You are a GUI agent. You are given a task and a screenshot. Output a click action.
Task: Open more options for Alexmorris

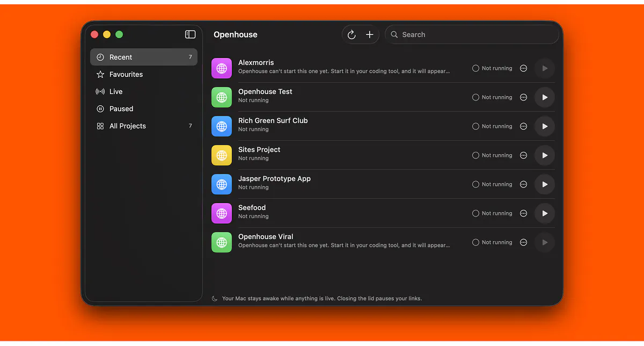tap(524, 68)
